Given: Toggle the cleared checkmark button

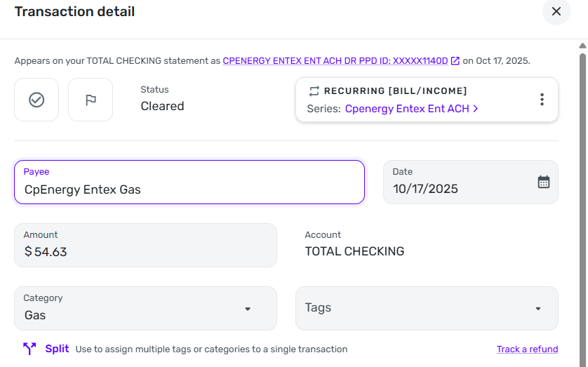Looking at the screenshot, I should tap(36, 100).
